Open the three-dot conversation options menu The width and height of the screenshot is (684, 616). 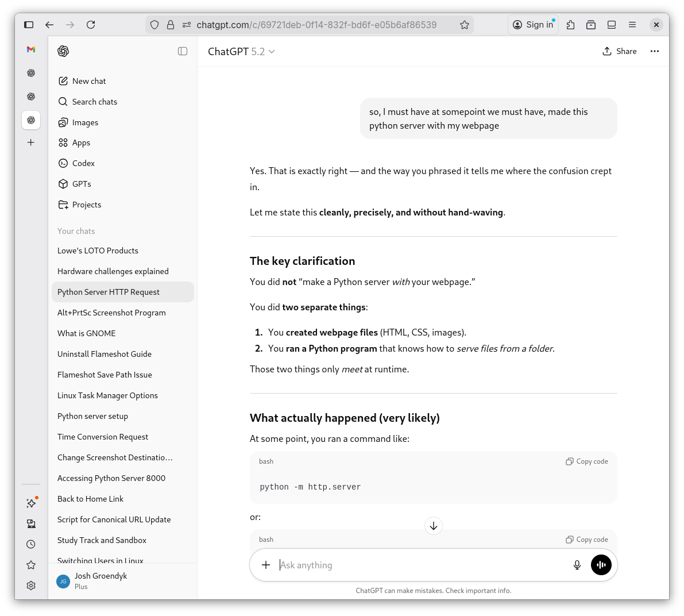pos(654,51)
